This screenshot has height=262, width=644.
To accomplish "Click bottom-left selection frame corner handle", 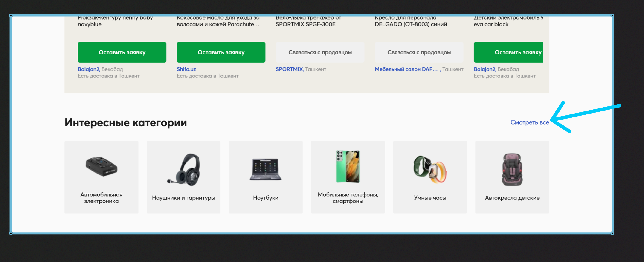I will [11, 233].
